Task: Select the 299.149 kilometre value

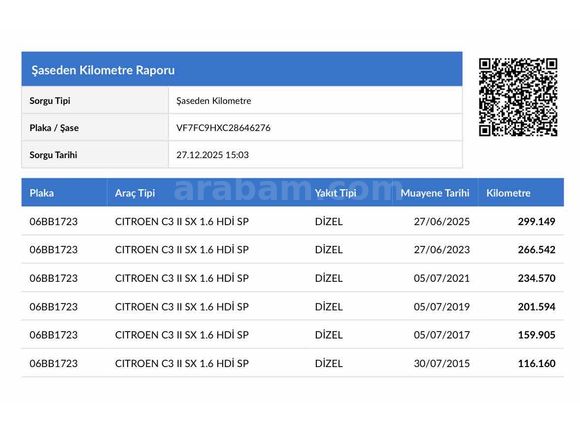Action: (536, 222)
